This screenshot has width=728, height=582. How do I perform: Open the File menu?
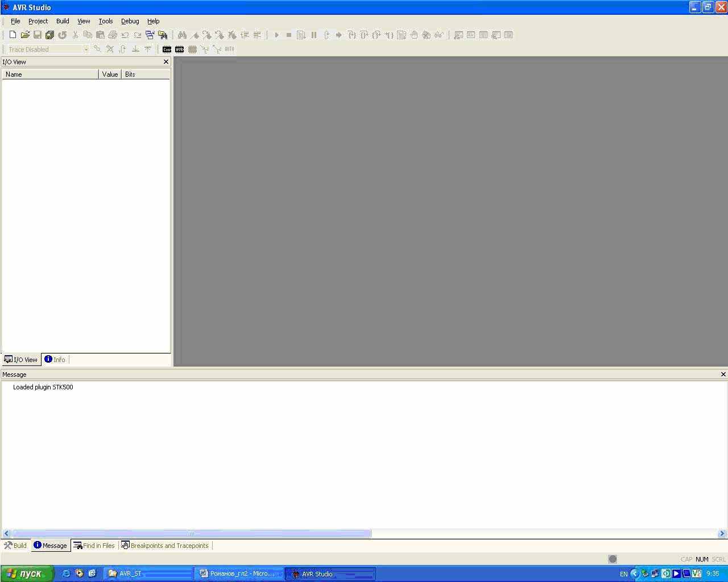[x=15, y=21]
